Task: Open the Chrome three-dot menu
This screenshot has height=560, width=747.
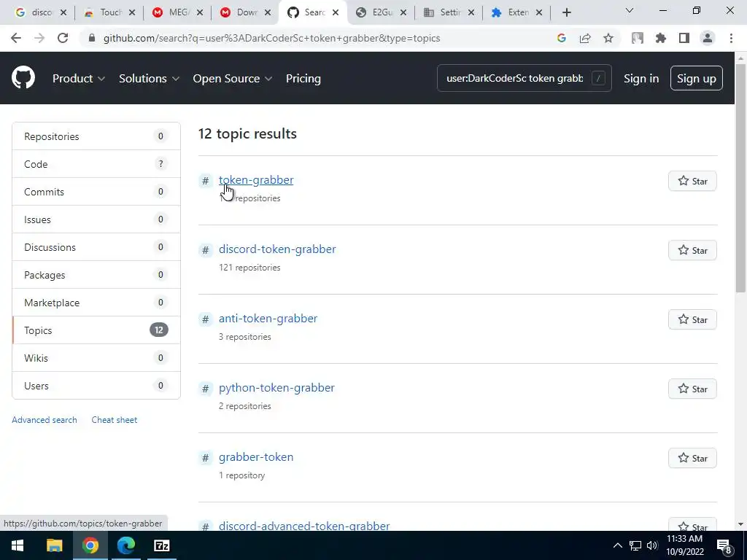Action: (731, 38)
